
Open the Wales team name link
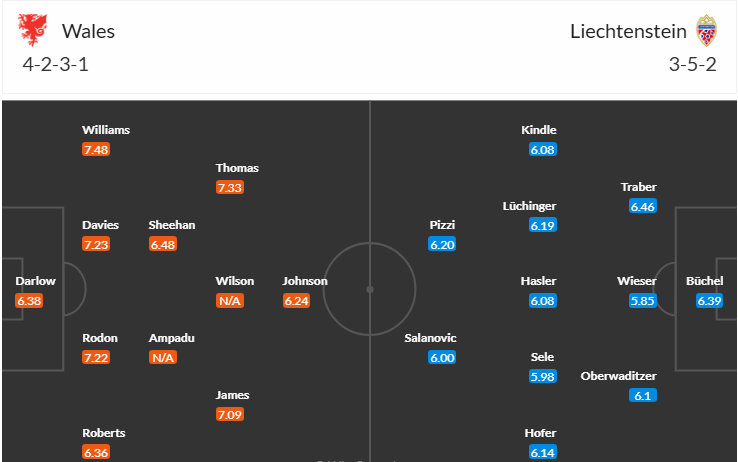[x=88, y=32]
